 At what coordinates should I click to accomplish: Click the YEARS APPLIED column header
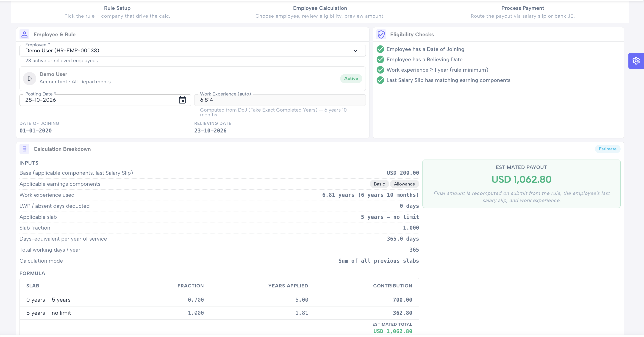[x=288, y=286]
